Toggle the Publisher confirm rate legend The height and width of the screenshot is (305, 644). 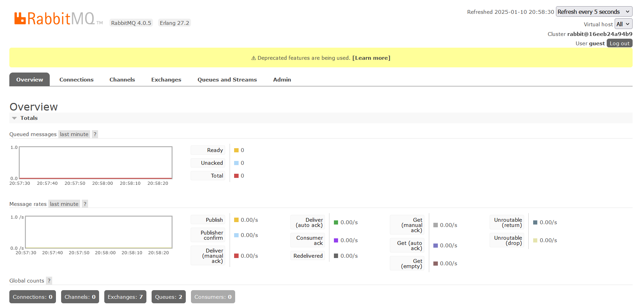(208, 235)
